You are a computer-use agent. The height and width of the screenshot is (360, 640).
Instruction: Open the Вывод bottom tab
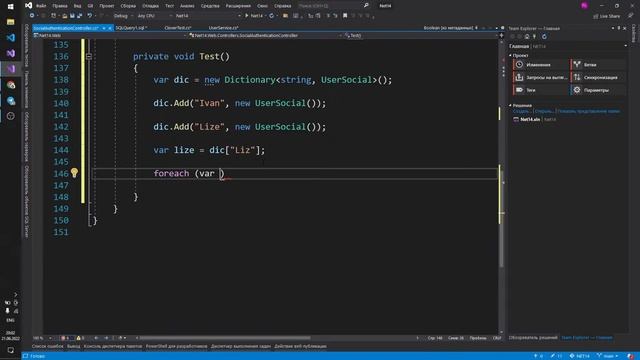pos(73,346)
